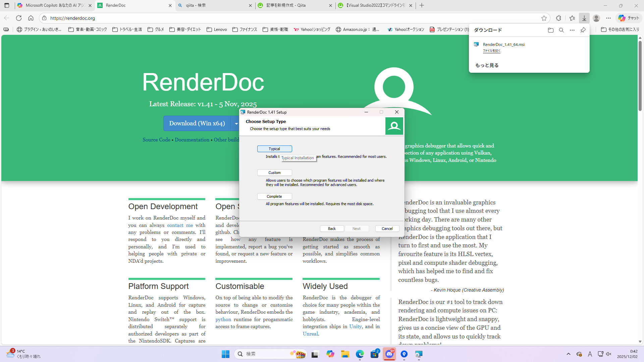
Task: Choose Custom setup type
Action: point(274,173)
